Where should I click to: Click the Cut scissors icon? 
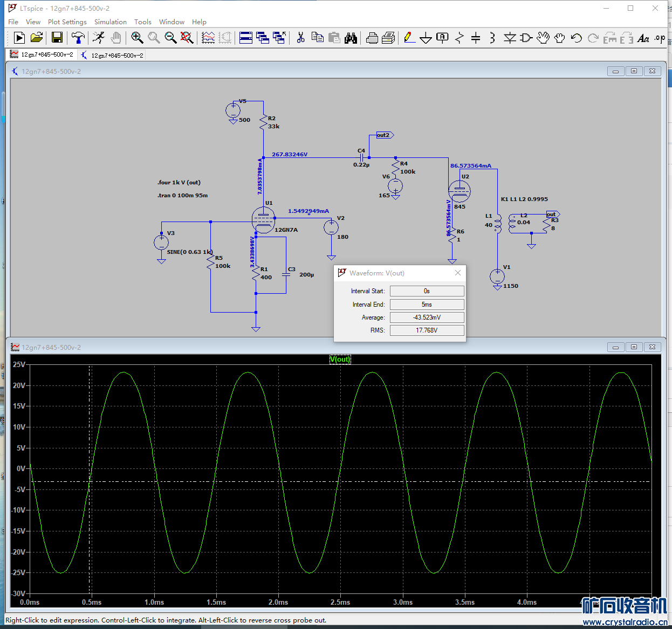(301, 38)
